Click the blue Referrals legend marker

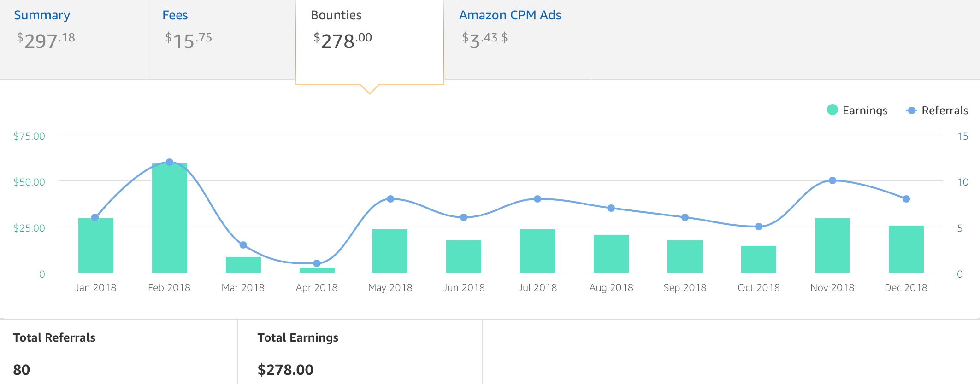tap(911, 111)
